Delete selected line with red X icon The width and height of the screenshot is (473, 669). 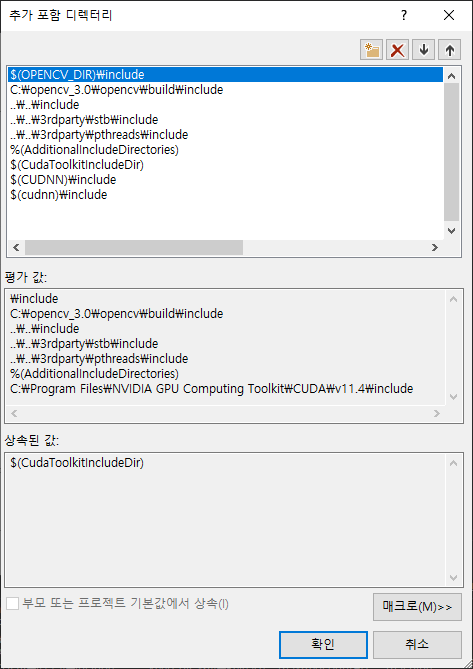[398, 50]
